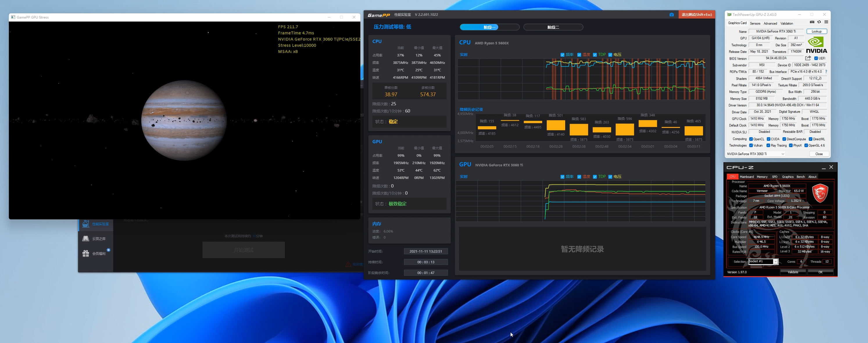The image size is (868, 343).
Task: Toggle the CUDA checkbox in GPU-Z
Action: (769, 139)
